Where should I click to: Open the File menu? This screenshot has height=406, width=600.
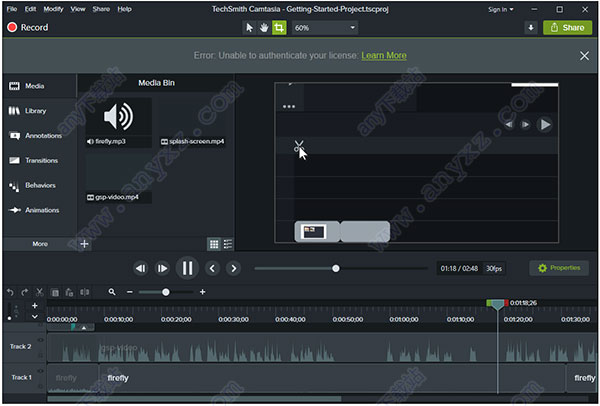click(12, 9)
